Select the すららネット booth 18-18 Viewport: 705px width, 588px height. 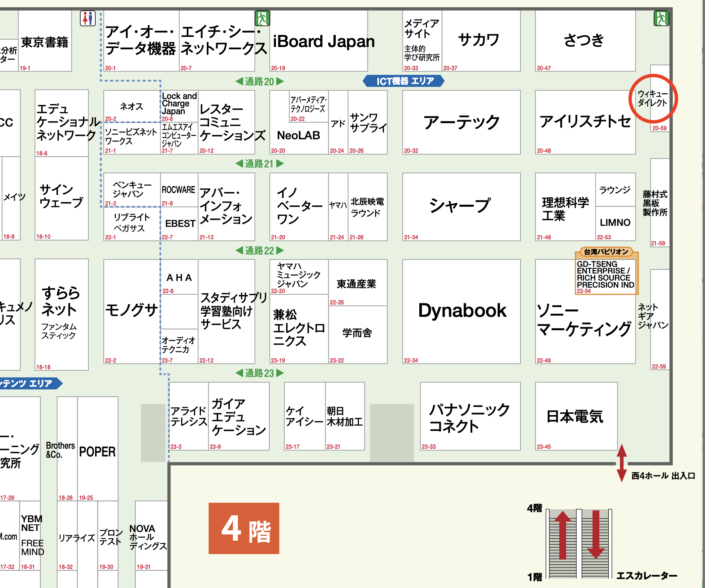[62, 314]
